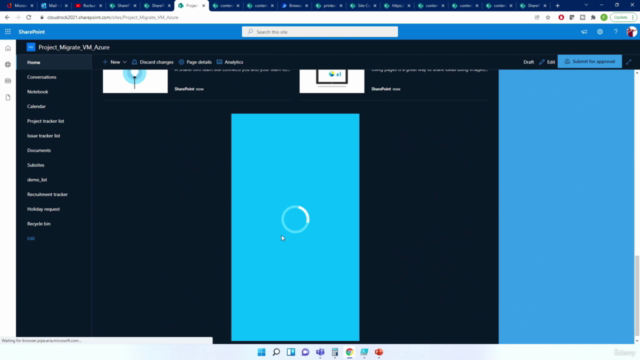Open taskbar Search magnifier
Screen dimensions: 640x360
[276, 352]
